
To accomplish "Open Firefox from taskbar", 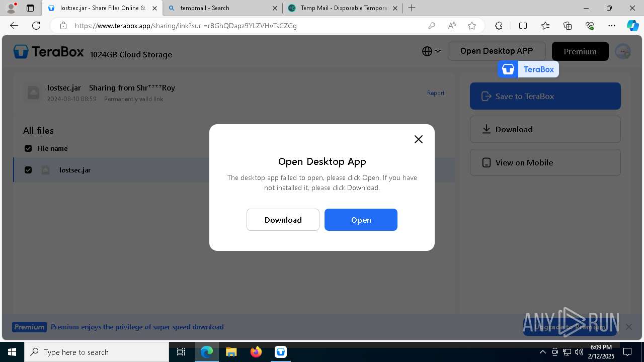I will tap(256, 352).
